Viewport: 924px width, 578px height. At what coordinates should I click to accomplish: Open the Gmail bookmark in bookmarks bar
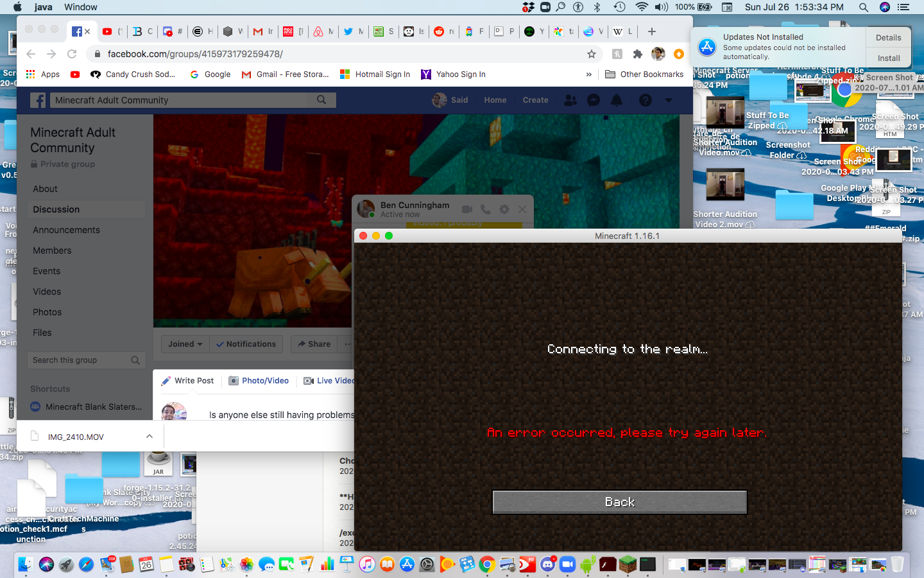(x=285, y=74)
